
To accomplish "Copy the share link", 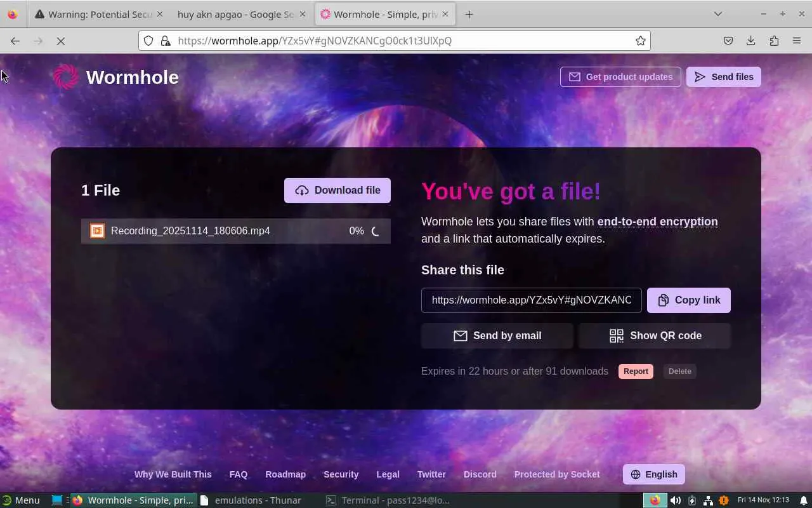I will pos(689,300).
